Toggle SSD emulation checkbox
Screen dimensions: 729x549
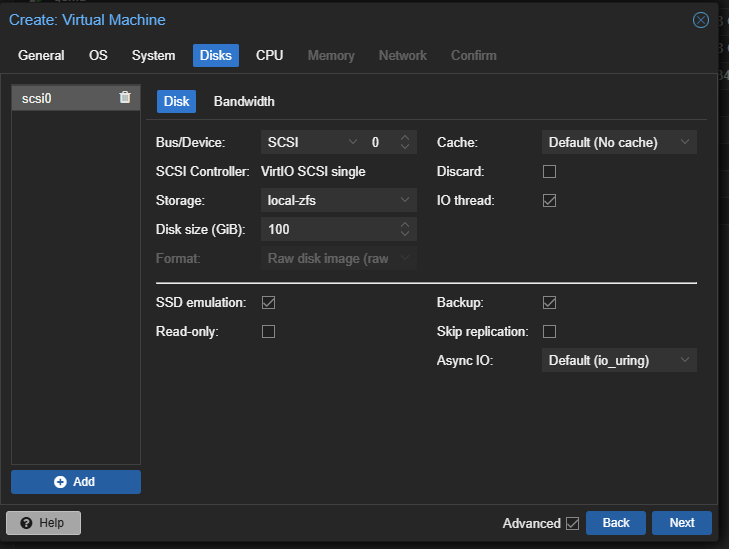tap(268, 302)
